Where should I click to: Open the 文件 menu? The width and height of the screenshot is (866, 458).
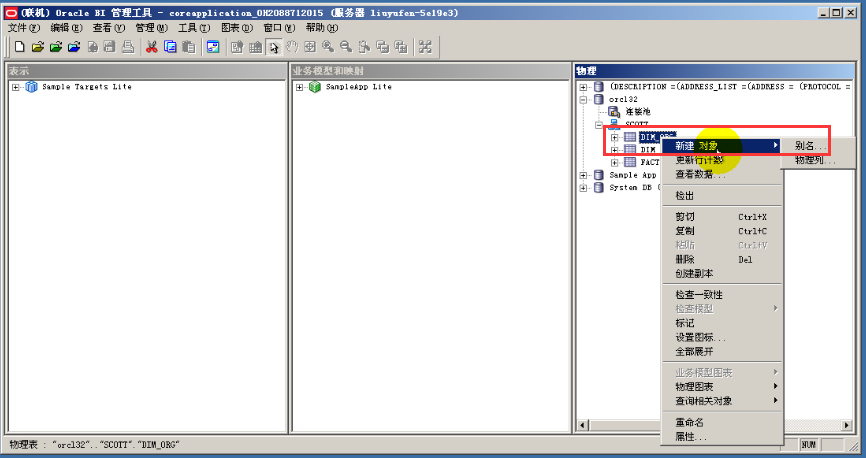click(24, 28)
